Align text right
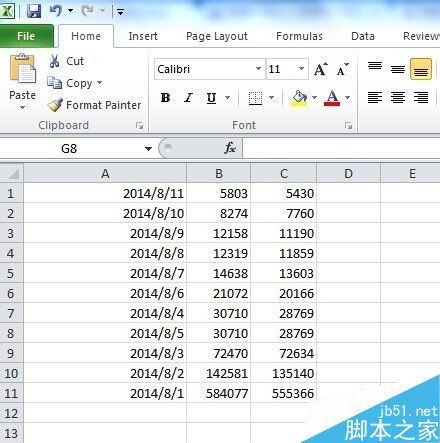Screen dimensions: 440x443 [421, 98]
